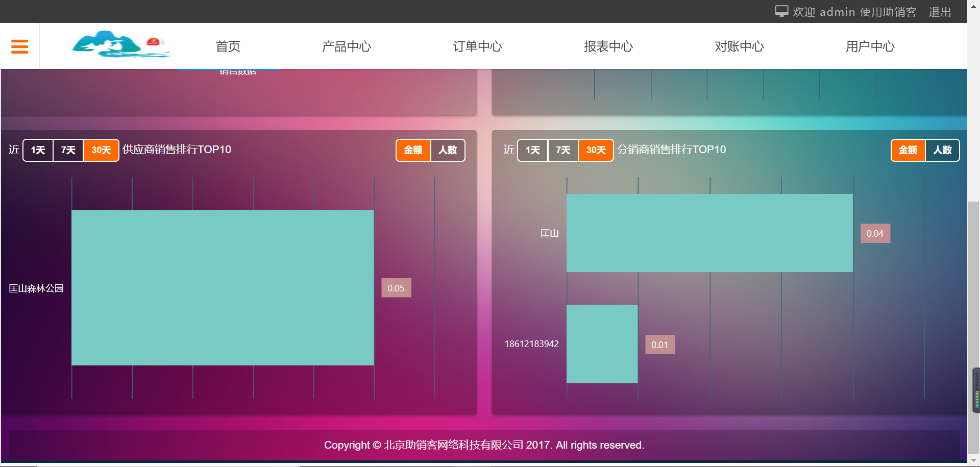The height and width of the screenshot is (467, 980).
Task: Open the 产品中心 menu
Action: click(346, 46)
